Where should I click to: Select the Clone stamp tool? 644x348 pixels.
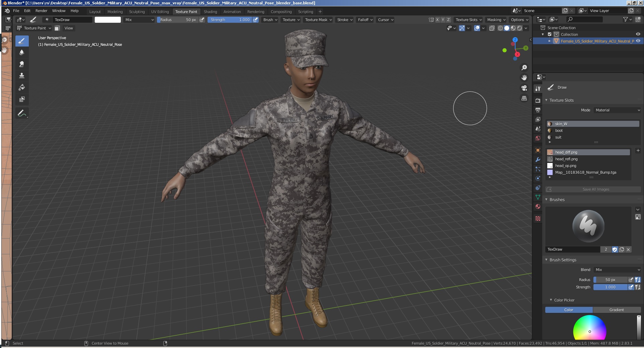tap(22, 76)
